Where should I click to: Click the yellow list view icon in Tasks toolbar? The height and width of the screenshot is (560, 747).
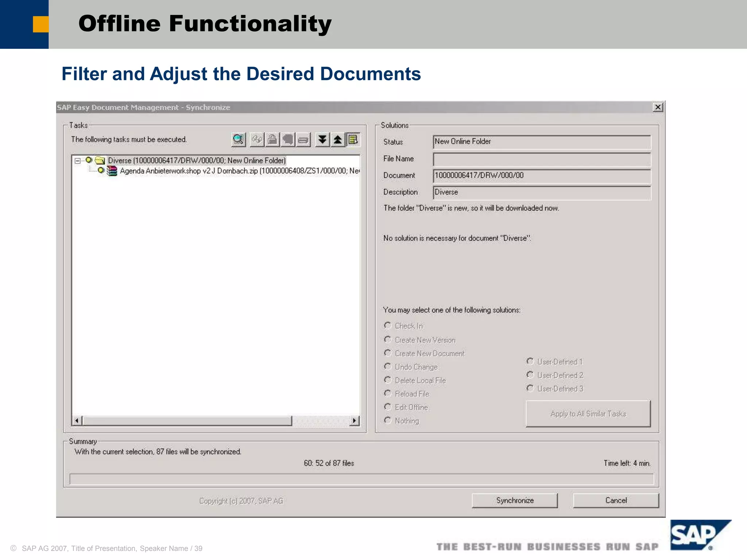353,140
